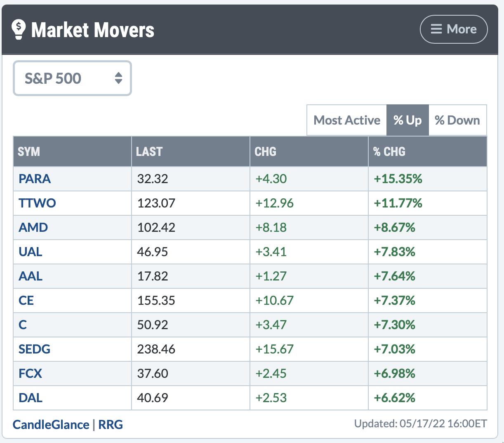Expand the S&P 500 index dropdown
Image resolution: width=504 pixels, height=443 pixels.
(x=72, y=78)
